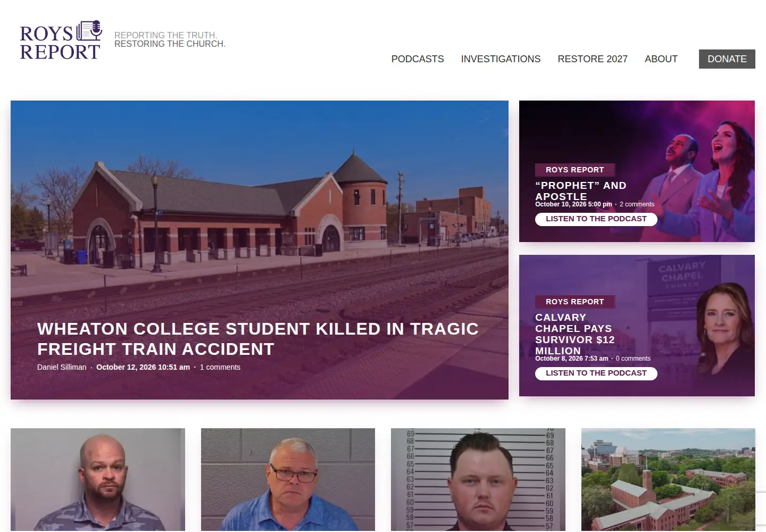Click October 10, 2026 5:00 pm date
Viewport: 766px width, 532px height.
point(573,204)
